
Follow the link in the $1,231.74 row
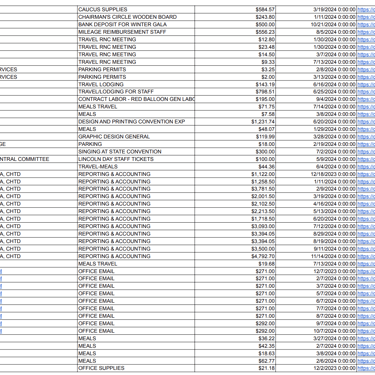366,122
